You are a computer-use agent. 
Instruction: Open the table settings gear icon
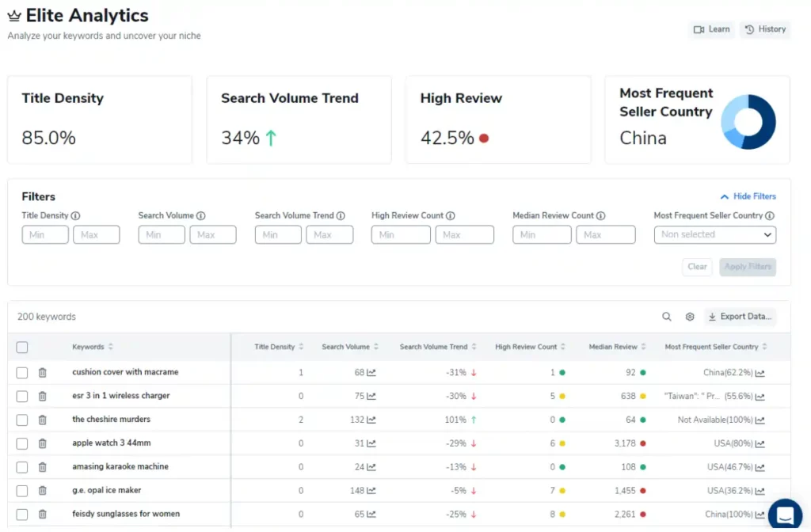coord(689,316)
